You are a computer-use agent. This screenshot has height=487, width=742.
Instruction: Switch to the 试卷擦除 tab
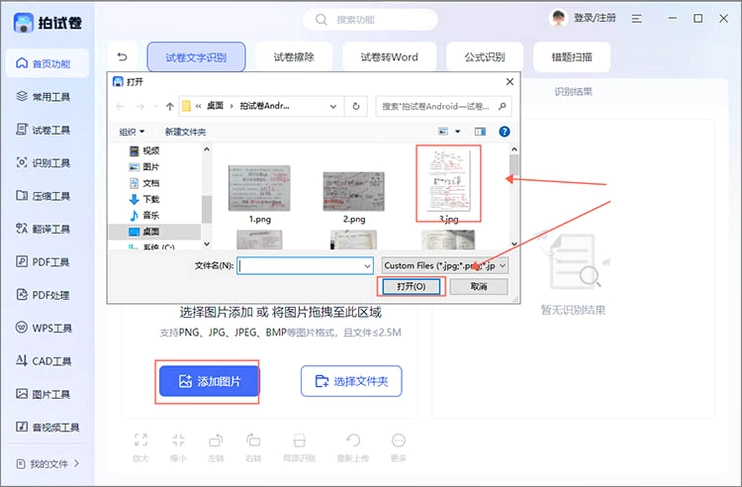pyautogui.click(x=294, y=57)
